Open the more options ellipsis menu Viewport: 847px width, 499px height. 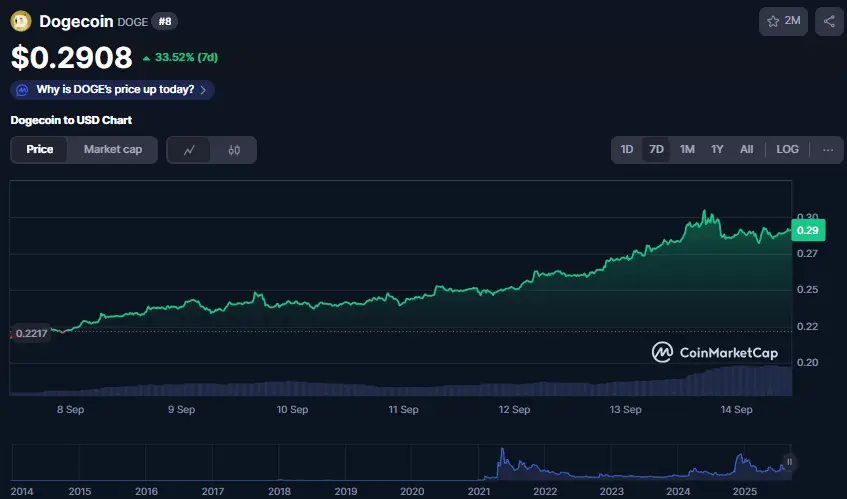pyautogui.click(x=828, y=150)
